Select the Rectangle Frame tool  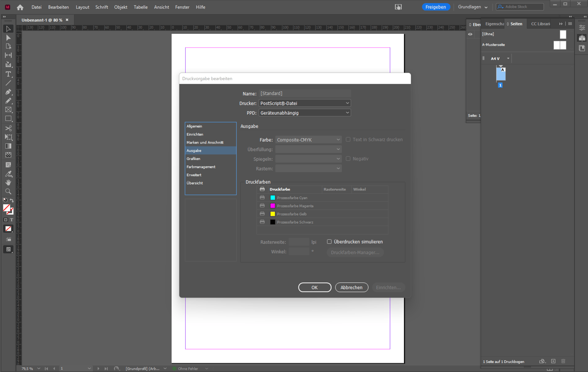(8, 110)
